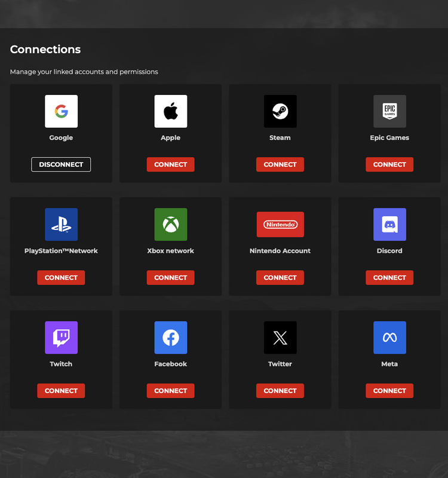Connect your Twitch account
Viewport: 448px width, 478px height.
click(61, 391)
